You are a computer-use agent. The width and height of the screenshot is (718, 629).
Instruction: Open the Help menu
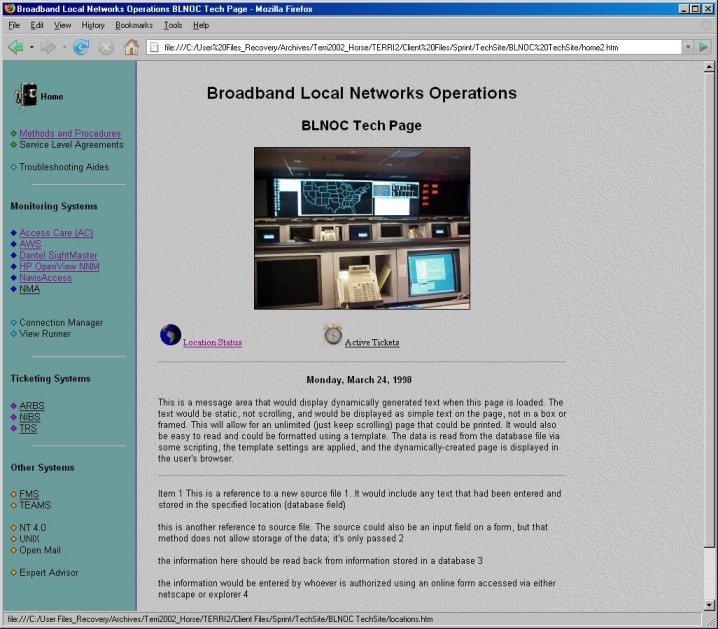coord(201,25)
